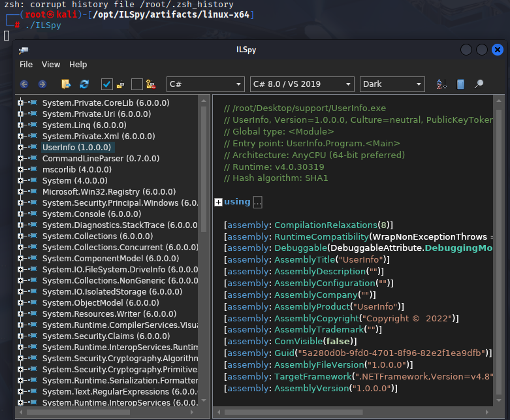
Task: Expand the System.Collections.Concurrent tree node
Action: point(20,248)
